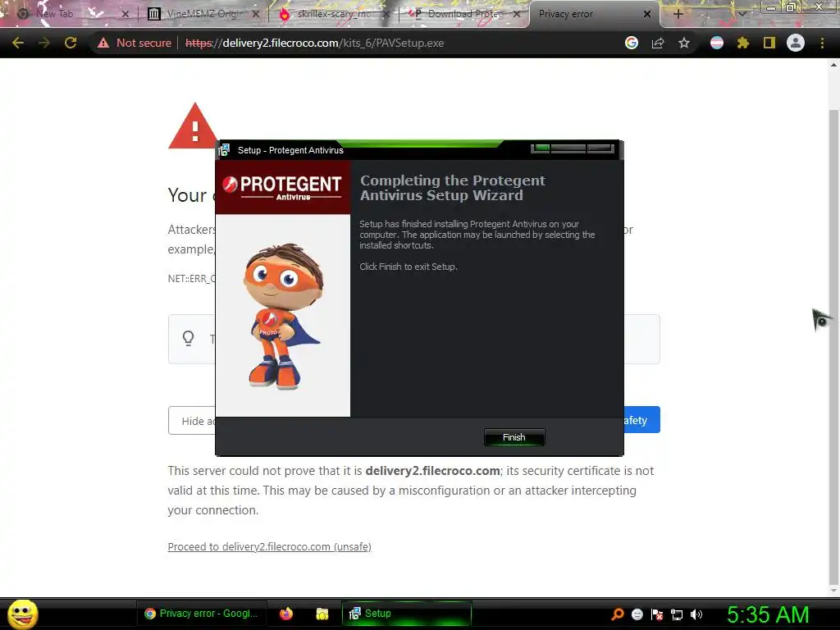The width and height of the screenshot is (840, 630).
Task: Open the flag security tray icon
Action: click(x=657, y=614)
